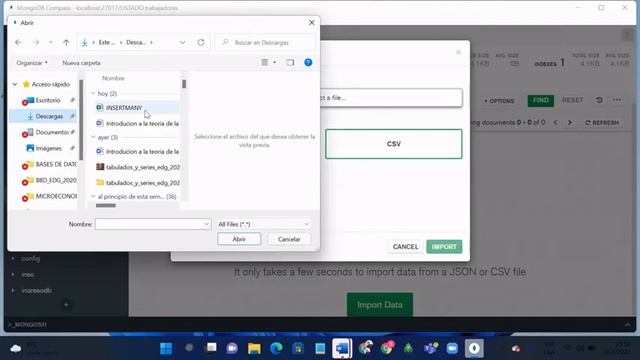Click the file list vertical scrollbar

coord(184,84)
